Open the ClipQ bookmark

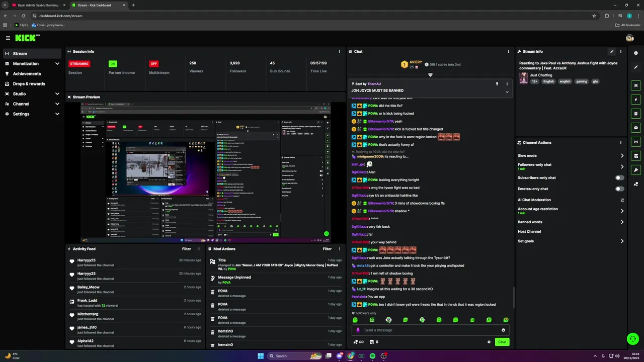21,25
